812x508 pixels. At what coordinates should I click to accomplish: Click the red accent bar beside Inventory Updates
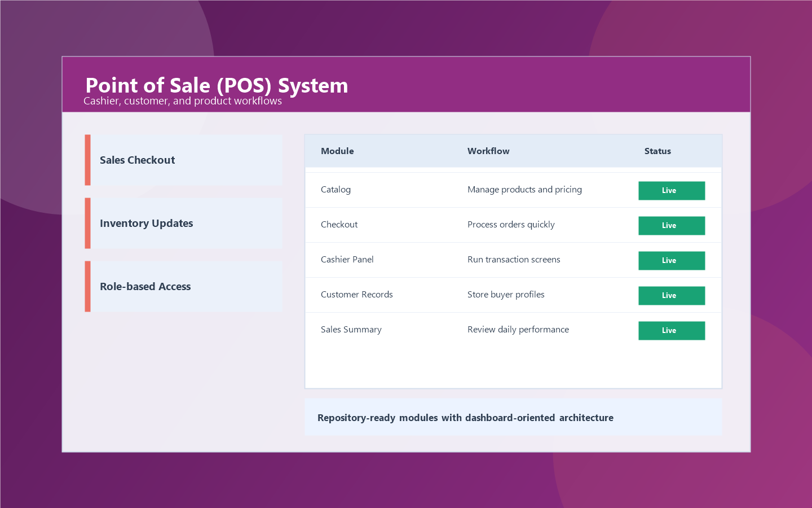pos(88,223)
